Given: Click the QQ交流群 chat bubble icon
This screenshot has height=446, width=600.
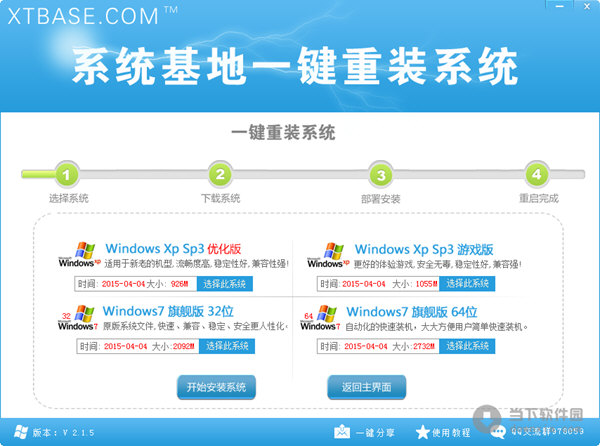Looking at the screenshot, I should (x=497, y=432).
